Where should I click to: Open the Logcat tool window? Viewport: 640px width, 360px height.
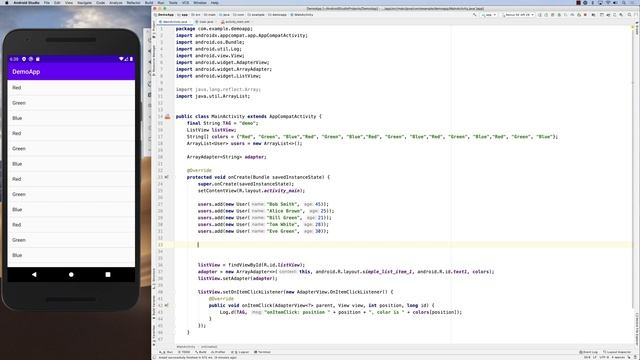coord(240,352)
